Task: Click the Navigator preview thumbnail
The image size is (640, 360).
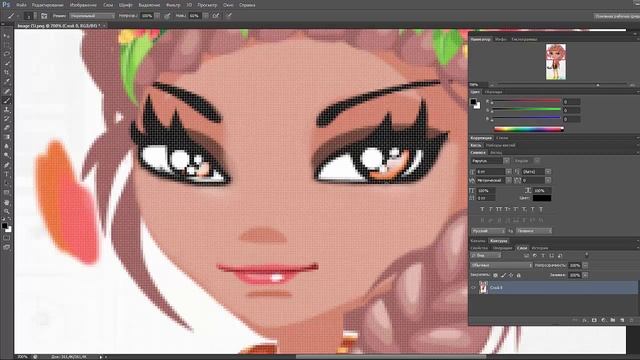Action: (556, 62)
